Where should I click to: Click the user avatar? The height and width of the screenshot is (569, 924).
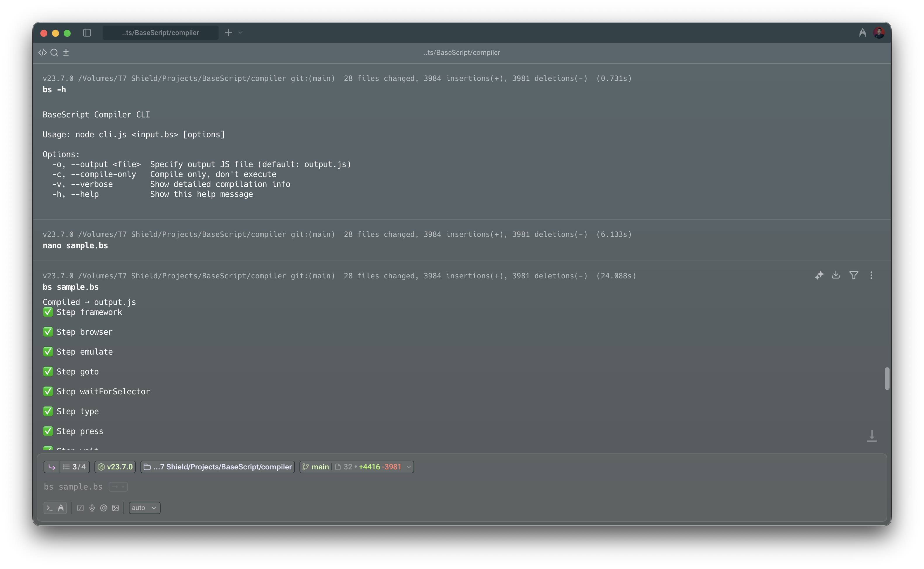click(879, 33)
